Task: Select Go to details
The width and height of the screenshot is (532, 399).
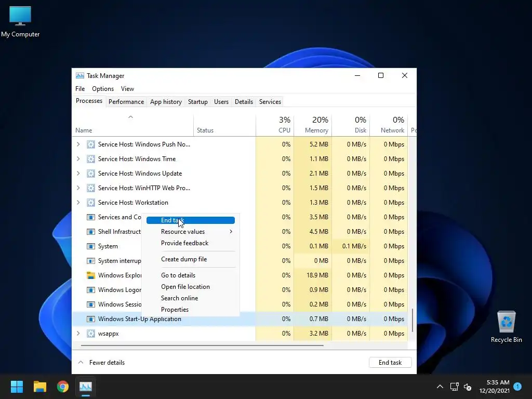Action: click(191, 275)
